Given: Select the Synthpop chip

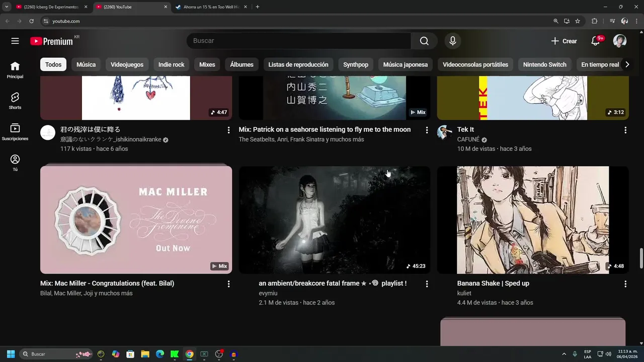Looking at the screenshot, I should pos(356,64).
